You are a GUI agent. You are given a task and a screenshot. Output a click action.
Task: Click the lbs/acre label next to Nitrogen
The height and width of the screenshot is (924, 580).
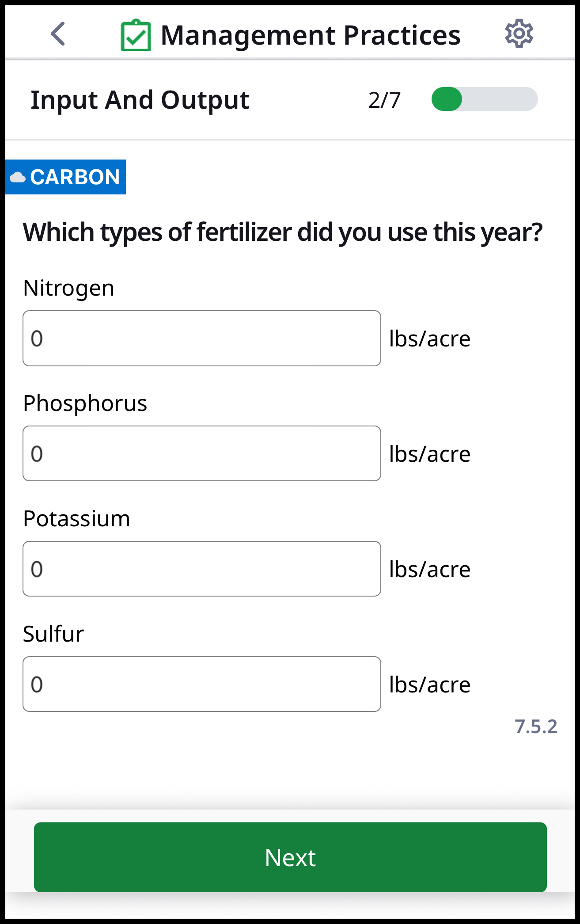tap(430, 338)
